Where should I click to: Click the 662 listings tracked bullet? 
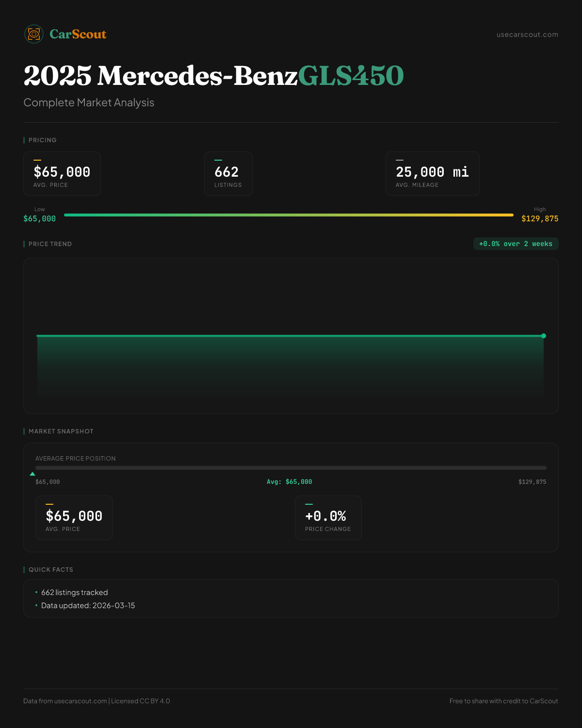[74, 593]
